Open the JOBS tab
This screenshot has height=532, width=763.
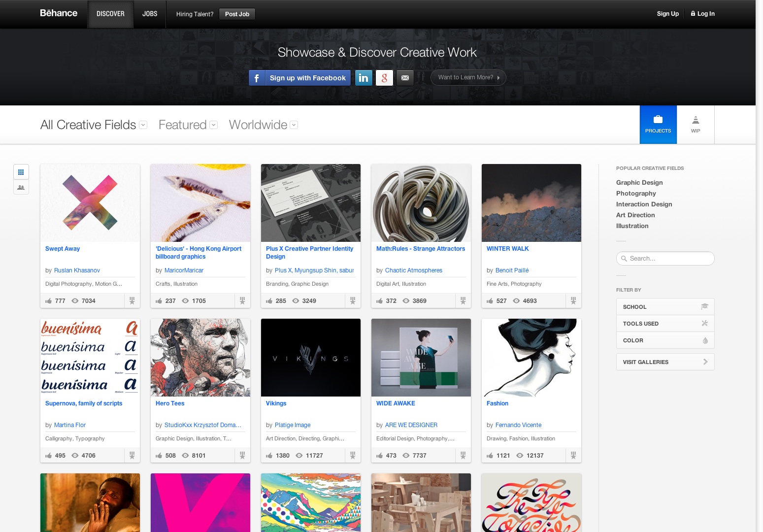pyautogui.click(x=150, y=14)
